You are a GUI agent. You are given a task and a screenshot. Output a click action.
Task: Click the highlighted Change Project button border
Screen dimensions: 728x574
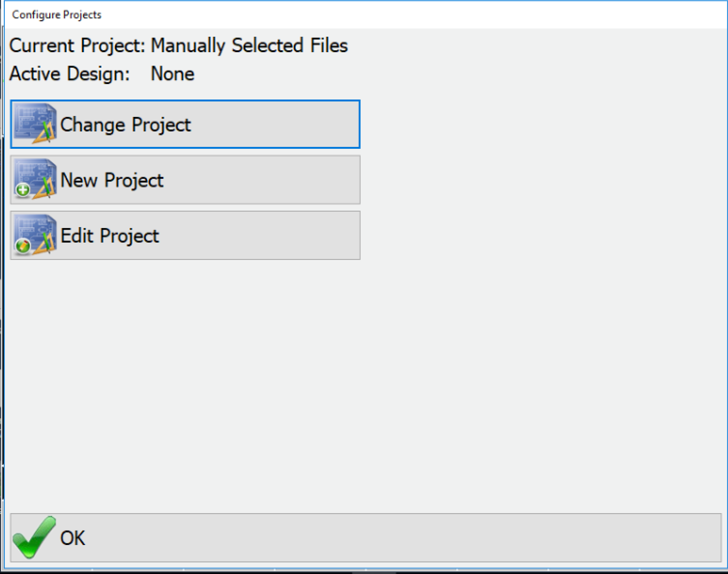click(185, 101)
